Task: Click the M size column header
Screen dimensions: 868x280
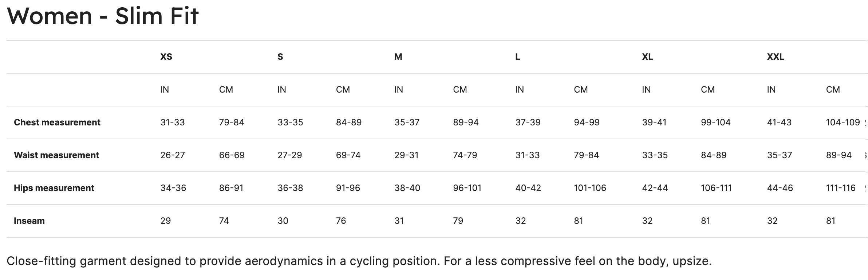Action: [x=398, y=57]
